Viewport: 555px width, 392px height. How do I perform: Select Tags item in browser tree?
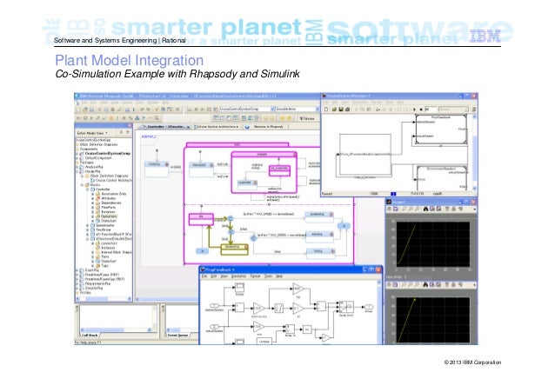(x=104, y=266)
